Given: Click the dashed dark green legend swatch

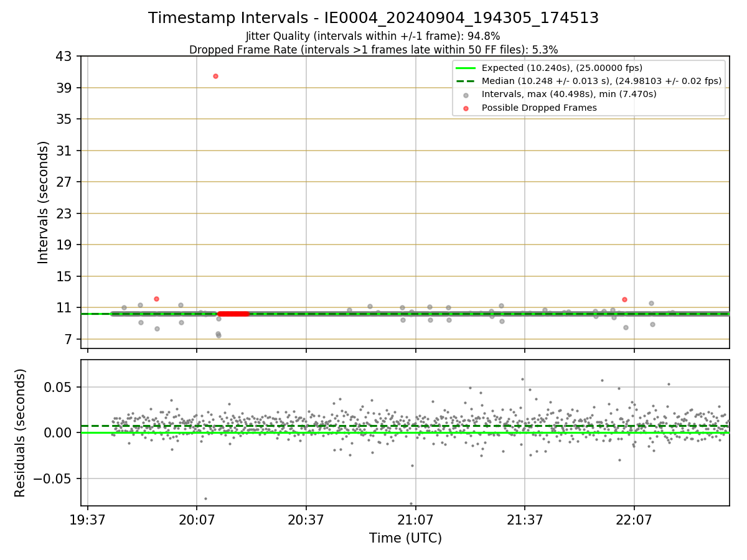Looking at the screenshot, I should click(466, 81).
